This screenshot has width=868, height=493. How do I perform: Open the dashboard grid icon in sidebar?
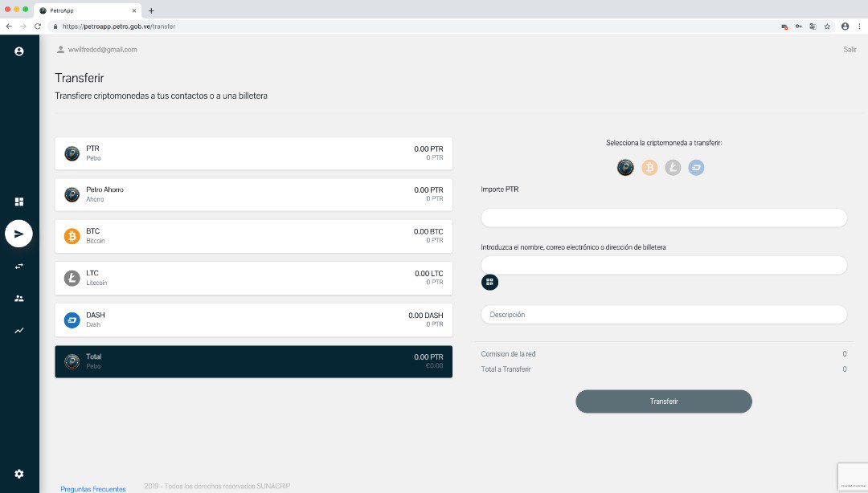pyautogui.click(x=18, y=202)
